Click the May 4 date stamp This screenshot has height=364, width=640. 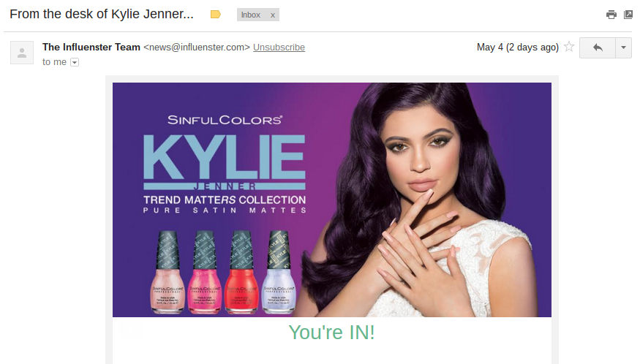pyautogui.click(x=518, y=48)
